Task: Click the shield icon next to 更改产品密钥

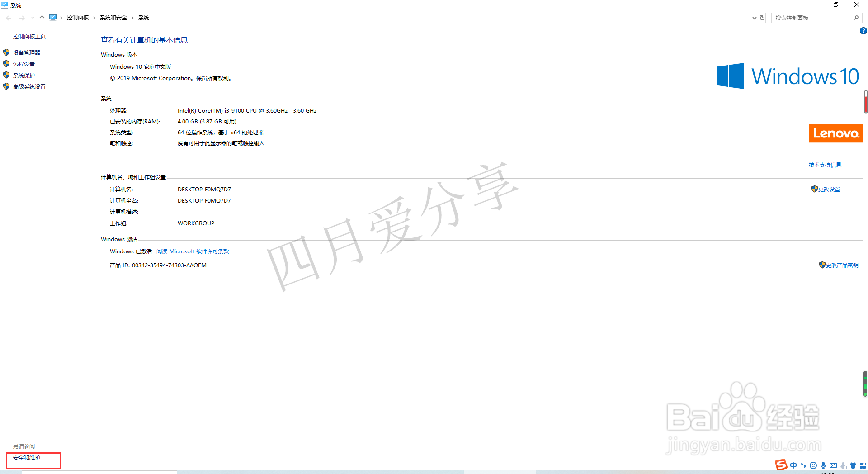Action: point(822,265)
